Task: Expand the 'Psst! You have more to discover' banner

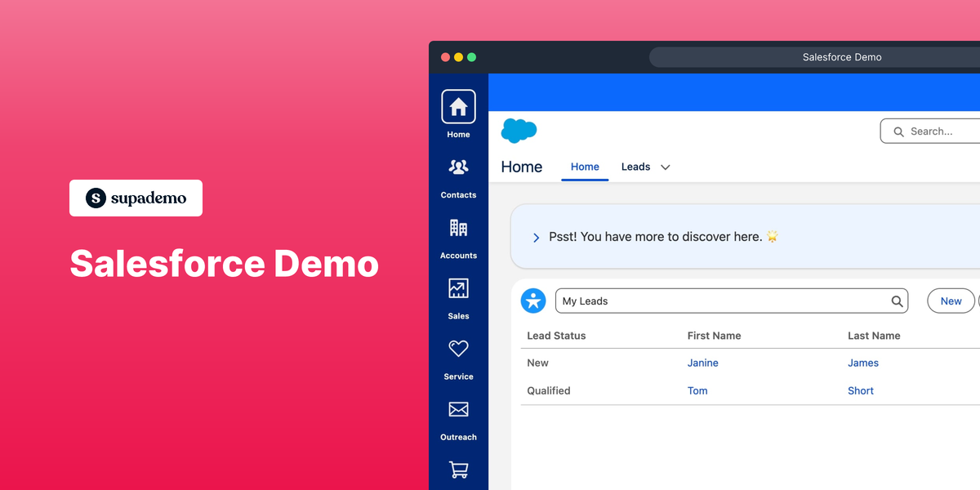Action: coord(536,238)
